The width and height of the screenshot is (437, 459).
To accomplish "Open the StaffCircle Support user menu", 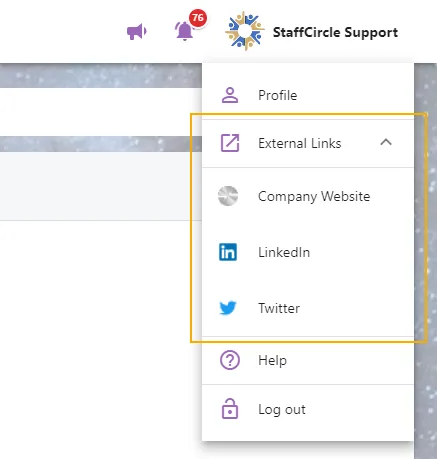I will click(335, 32).
